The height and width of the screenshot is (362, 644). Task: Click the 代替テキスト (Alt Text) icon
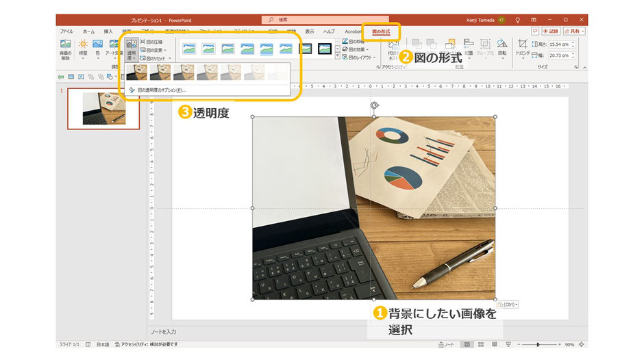(x=393, y=49)
